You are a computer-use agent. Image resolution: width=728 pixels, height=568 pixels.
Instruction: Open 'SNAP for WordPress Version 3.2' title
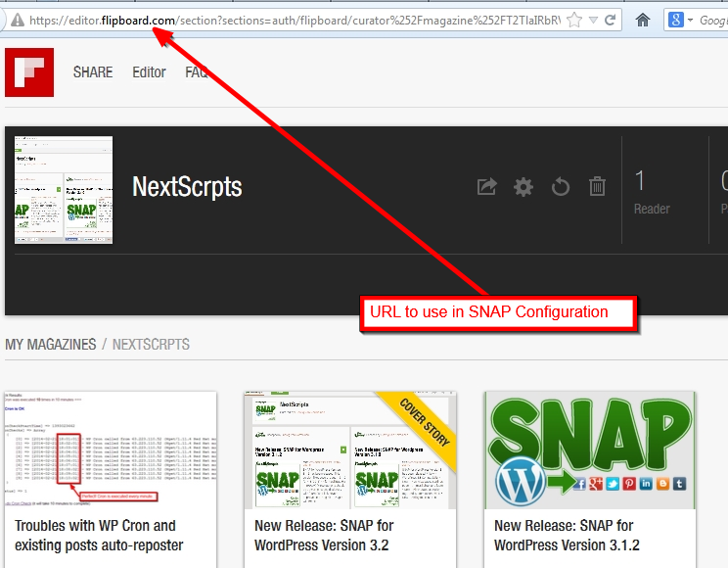click(x=324, y=535)
